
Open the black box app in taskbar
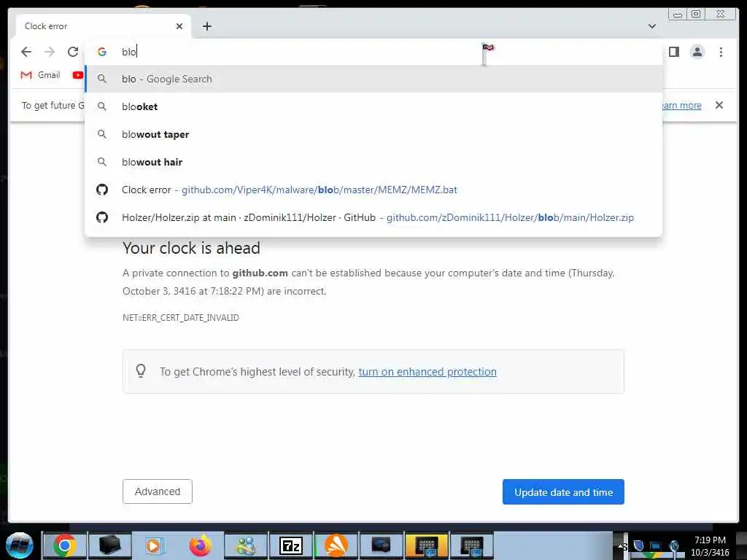(x=109, y=545)
